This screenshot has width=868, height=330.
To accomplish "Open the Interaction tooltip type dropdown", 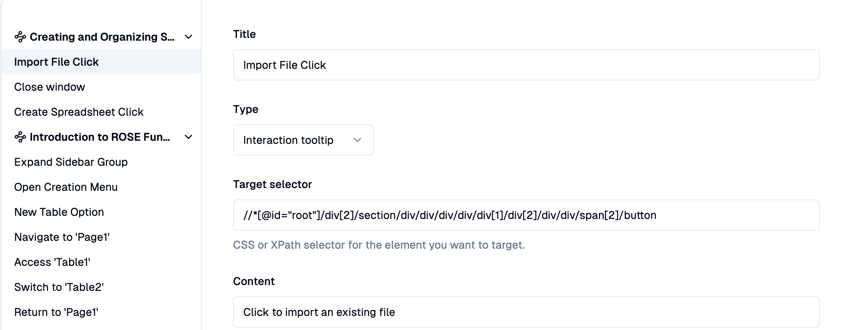I will (x=303, y=140).
